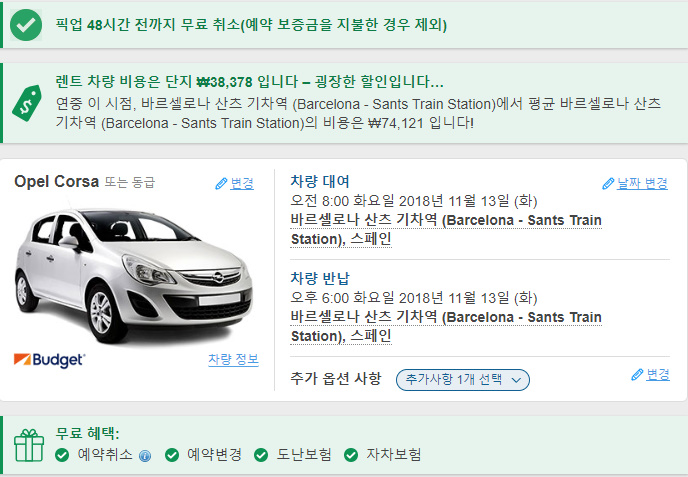Click the 차량 대여 pickup location text
Image resolution: width=688 pixels, height=477 pixels.
click(x=446, y=230)
